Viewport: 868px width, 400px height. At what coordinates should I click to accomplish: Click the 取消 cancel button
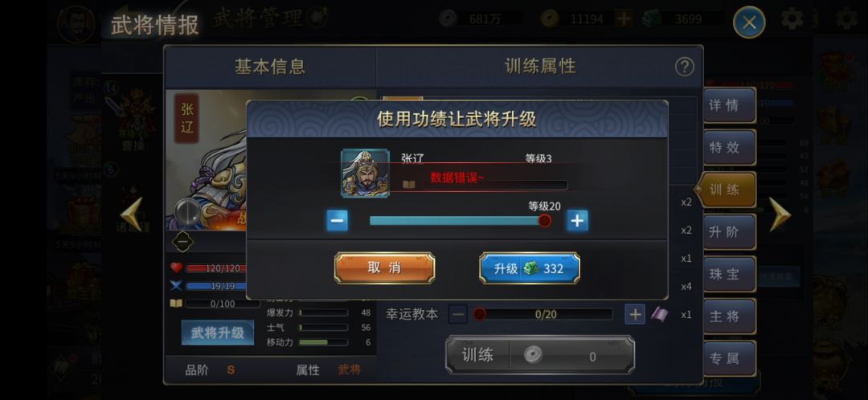point(384,267)
